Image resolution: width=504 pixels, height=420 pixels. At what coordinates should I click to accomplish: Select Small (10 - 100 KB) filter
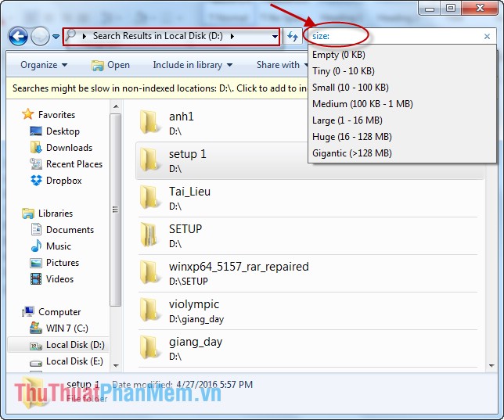click(401, 88)
